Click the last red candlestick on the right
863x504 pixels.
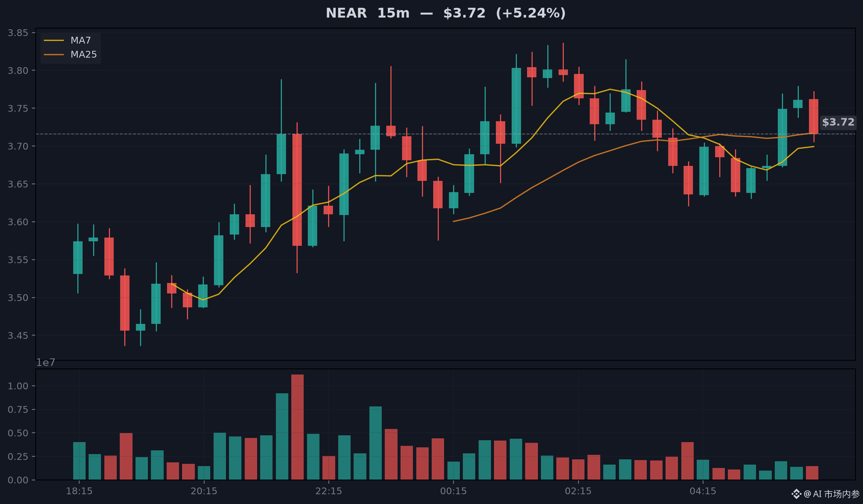click(813, 116)
